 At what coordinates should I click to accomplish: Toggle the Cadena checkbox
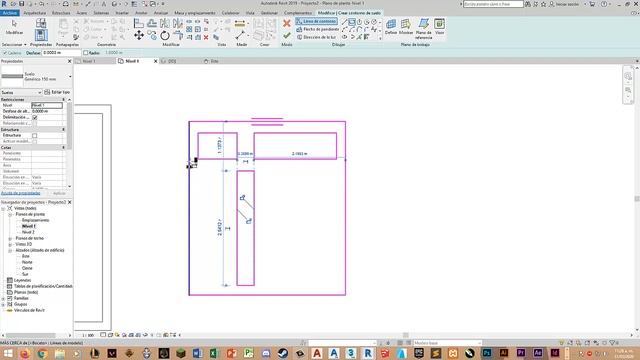(5, 53)
